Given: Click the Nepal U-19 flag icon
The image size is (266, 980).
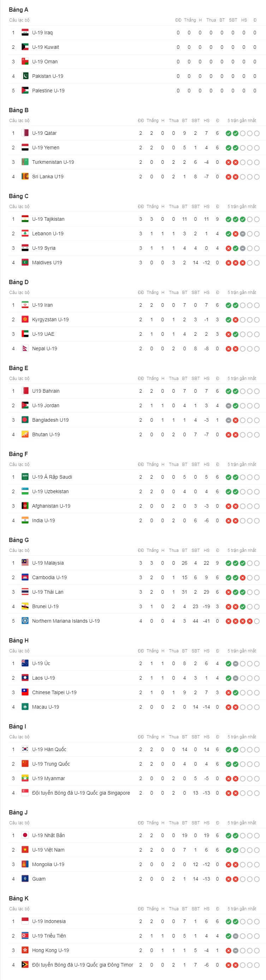Looking at the screenshot, I should click(25, 348).
